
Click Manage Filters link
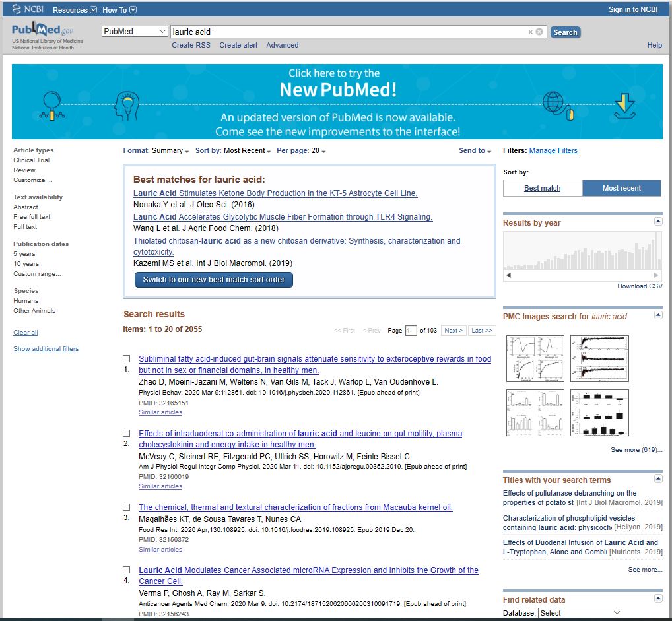point(553,151)
